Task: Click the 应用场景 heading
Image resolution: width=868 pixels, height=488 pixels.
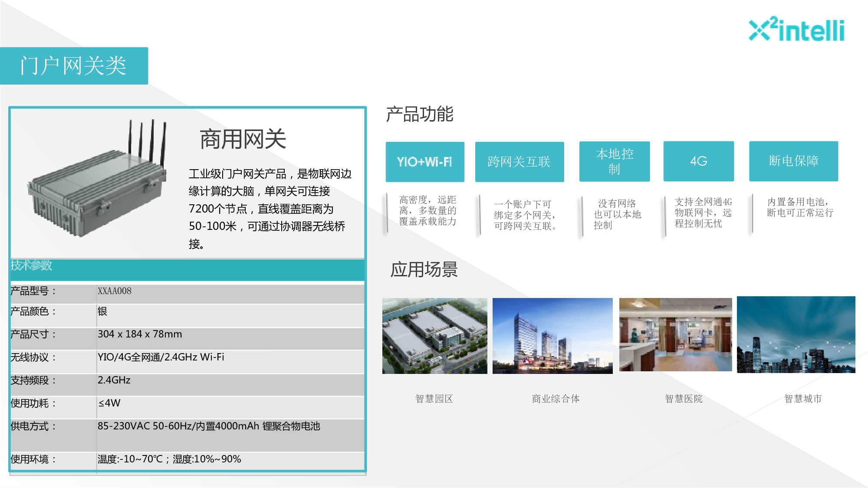Action: [424, 269]
